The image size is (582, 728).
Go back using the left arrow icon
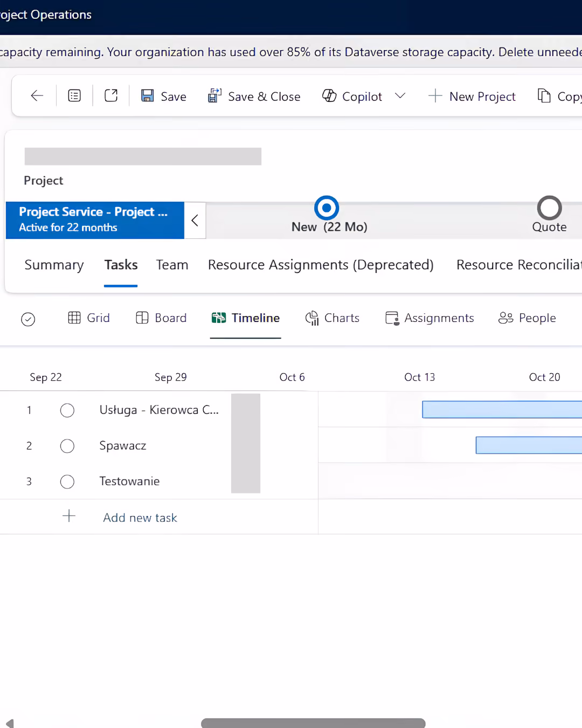37,96
